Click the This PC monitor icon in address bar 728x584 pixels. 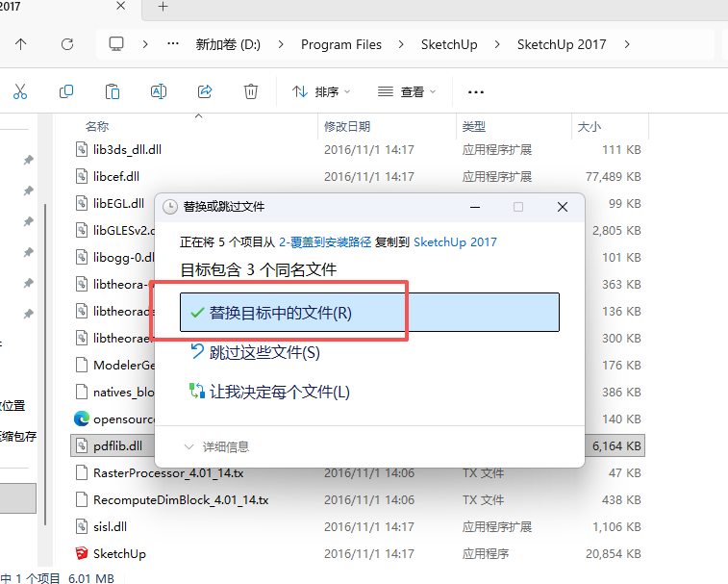click(x=116, y=44)
